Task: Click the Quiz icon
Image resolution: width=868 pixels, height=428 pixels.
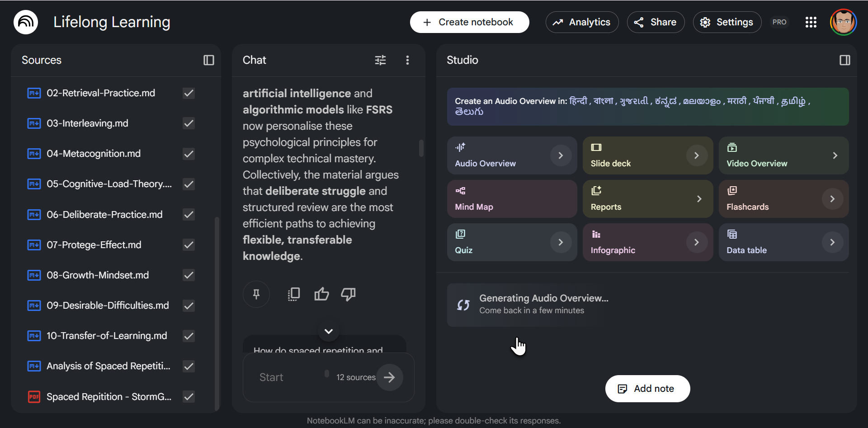Action: 460,234
